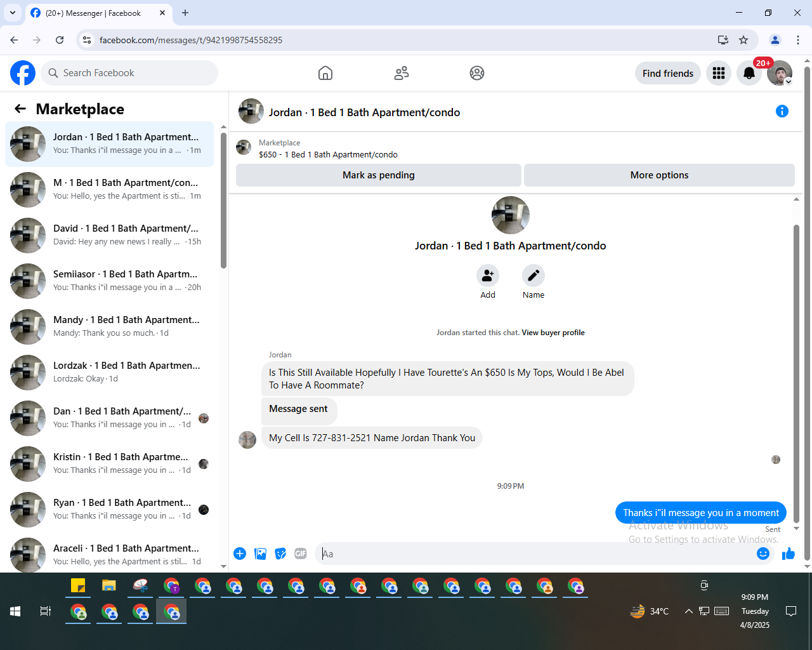The height and width of the screenshot is (650, 812).
Task: Click the Search Facebook field
Action: click(129, 73)
